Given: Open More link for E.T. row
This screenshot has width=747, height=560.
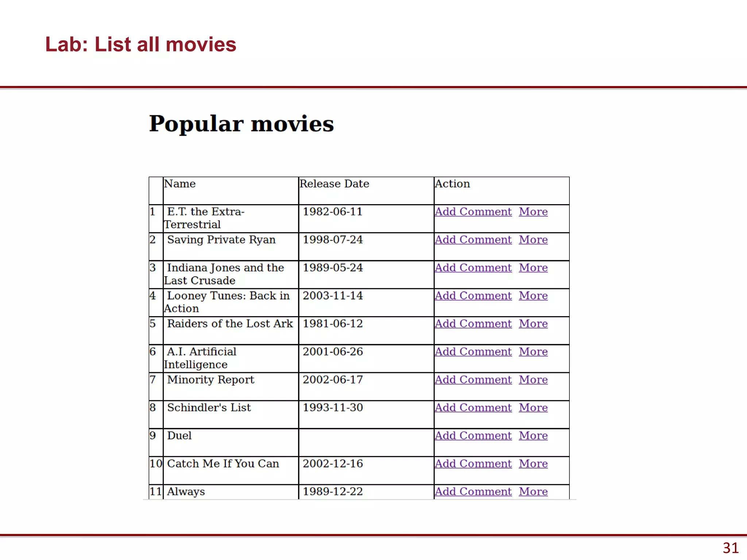Looking at the screenshot, I should tap(533, 212).
